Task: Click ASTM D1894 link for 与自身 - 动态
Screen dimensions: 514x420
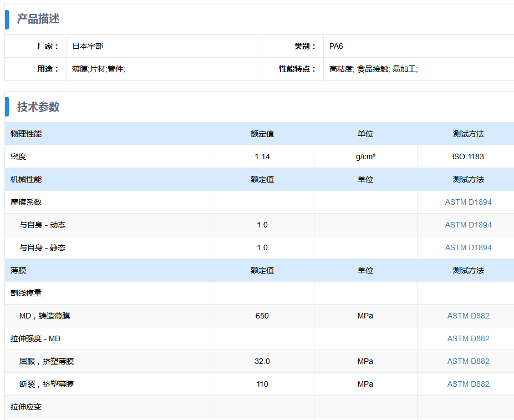Action: point(468,225)
